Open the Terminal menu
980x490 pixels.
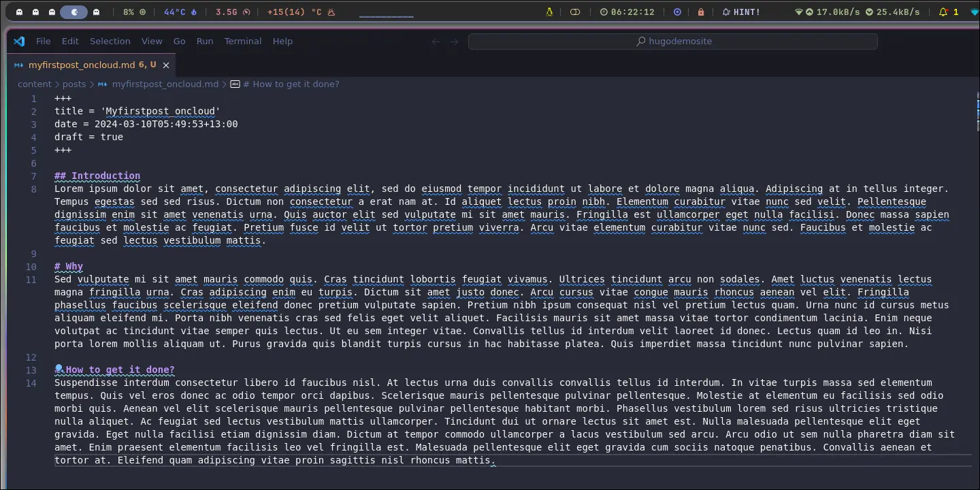coord(243,41)
